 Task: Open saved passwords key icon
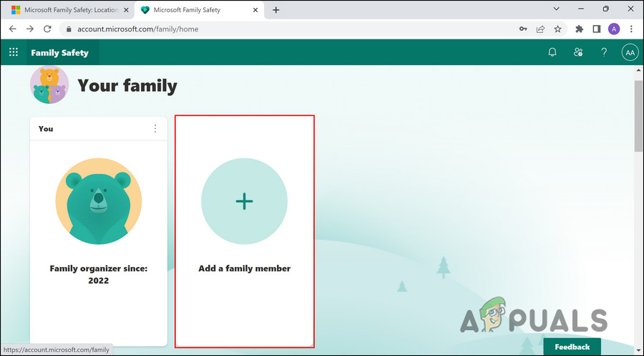click(x=523, y=29)
